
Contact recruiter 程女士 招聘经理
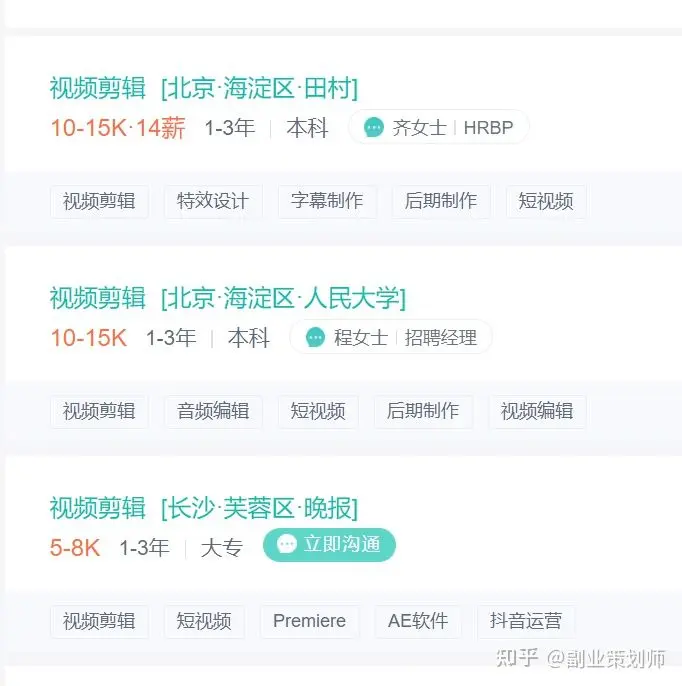click(x=390, y=338)
